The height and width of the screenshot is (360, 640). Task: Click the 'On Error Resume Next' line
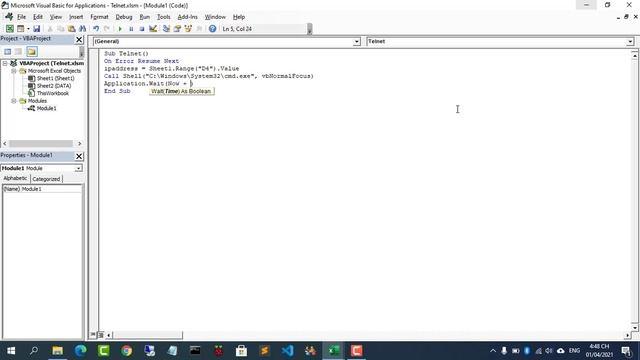[x=141, y=61]
